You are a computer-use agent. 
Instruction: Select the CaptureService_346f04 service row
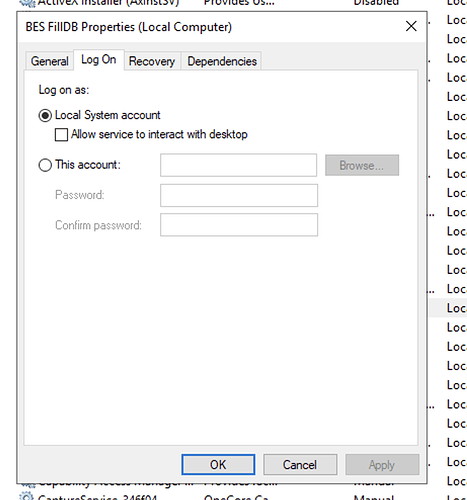[233, 497]
